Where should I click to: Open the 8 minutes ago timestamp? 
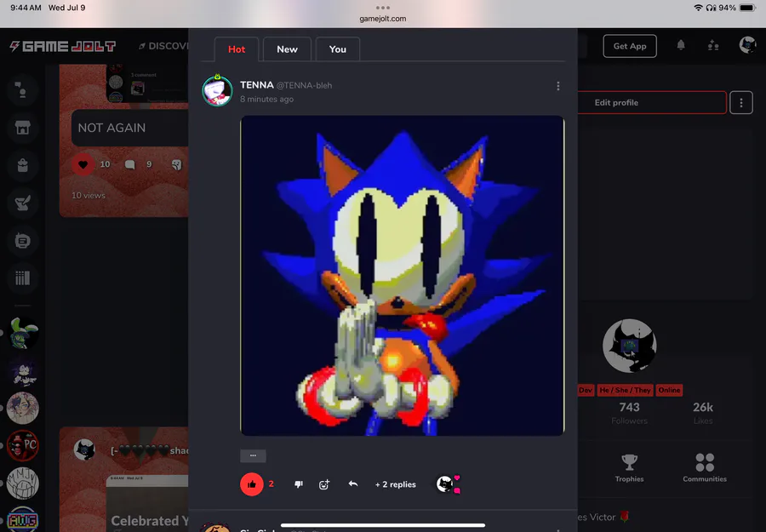coord(266,100)
